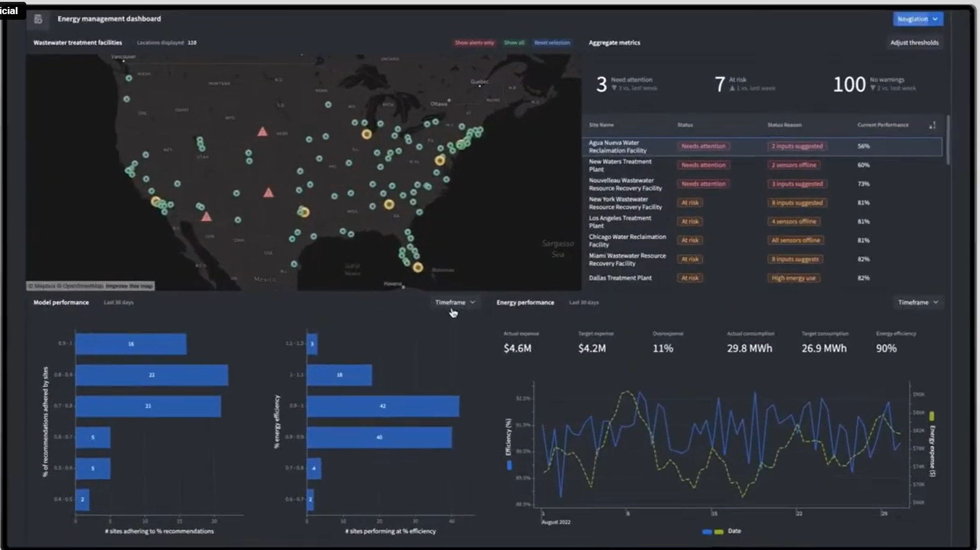Click the sort icon in the table header
This screenshot has width=980, height=550.
tap(933, 125)
